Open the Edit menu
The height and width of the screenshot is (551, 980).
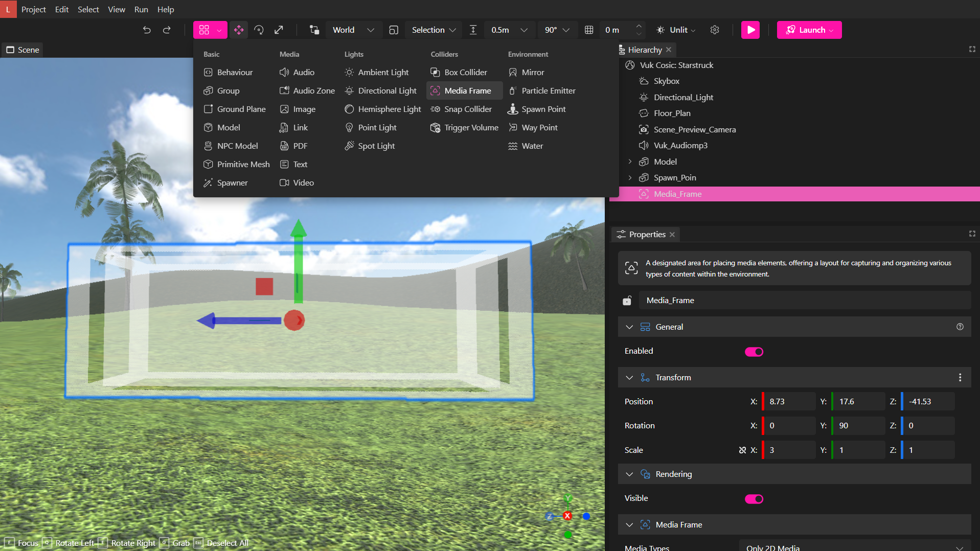point(61,9)
